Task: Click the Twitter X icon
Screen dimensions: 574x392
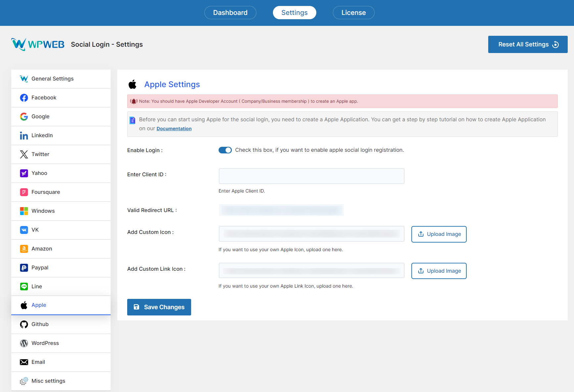Action: tap(24, 154)
